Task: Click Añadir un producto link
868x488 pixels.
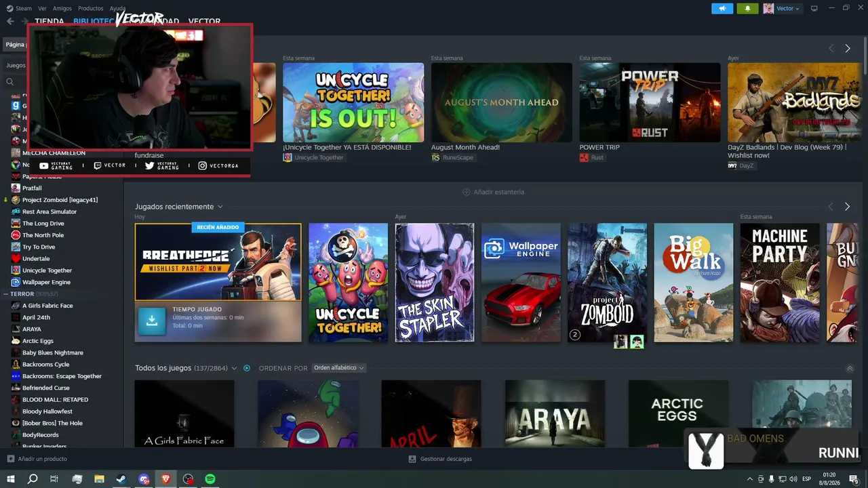Action: pos(43,459)
